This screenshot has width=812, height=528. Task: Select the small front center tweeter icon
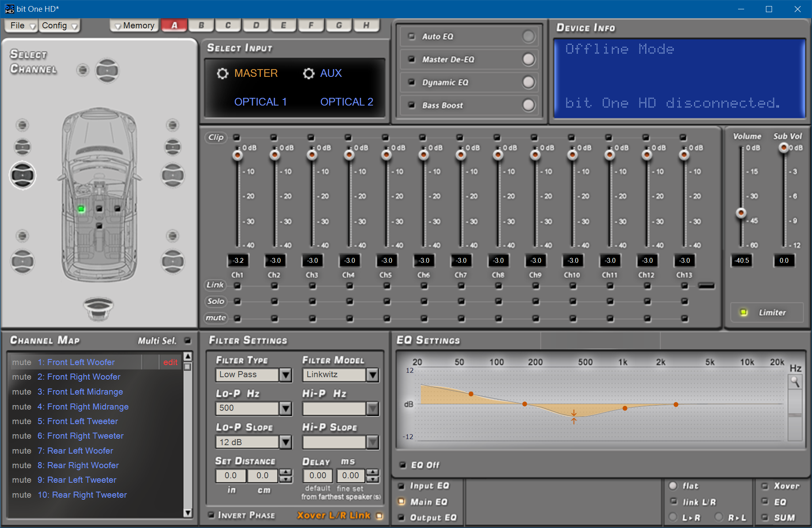[x=82, y=70]
